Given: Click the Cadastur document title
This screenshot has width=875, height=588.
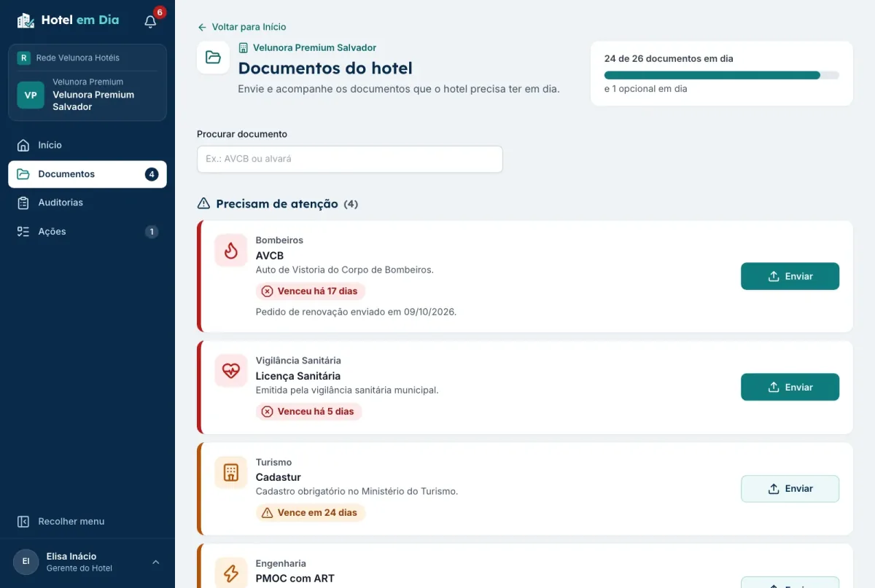Looking at the screenshot, I should (x=279, y=477).
